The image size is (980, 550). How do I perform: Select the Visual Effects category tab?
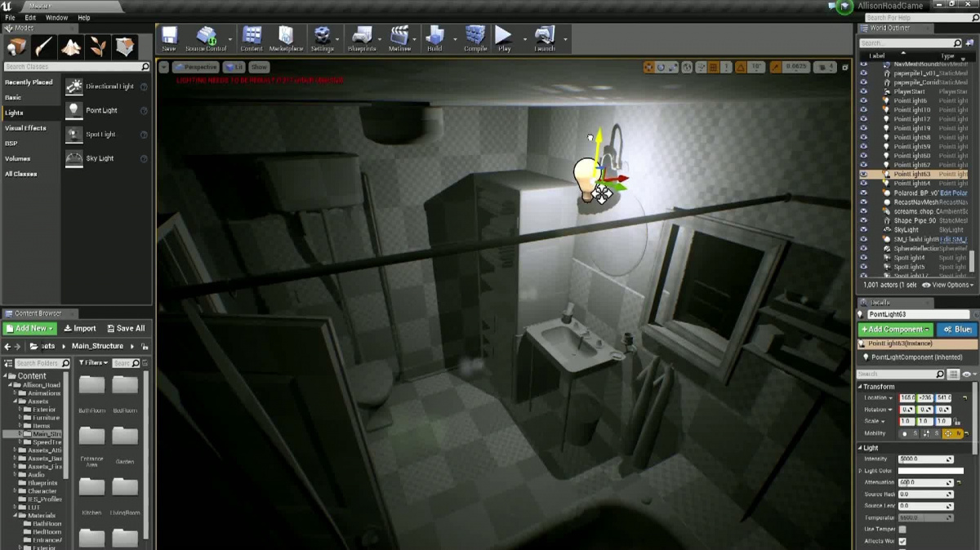click(25, 128)
